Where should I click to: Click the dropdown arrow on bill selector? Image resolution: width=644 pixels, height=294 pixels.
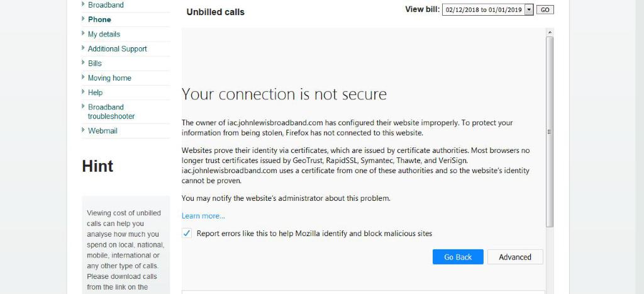(528, 10)
